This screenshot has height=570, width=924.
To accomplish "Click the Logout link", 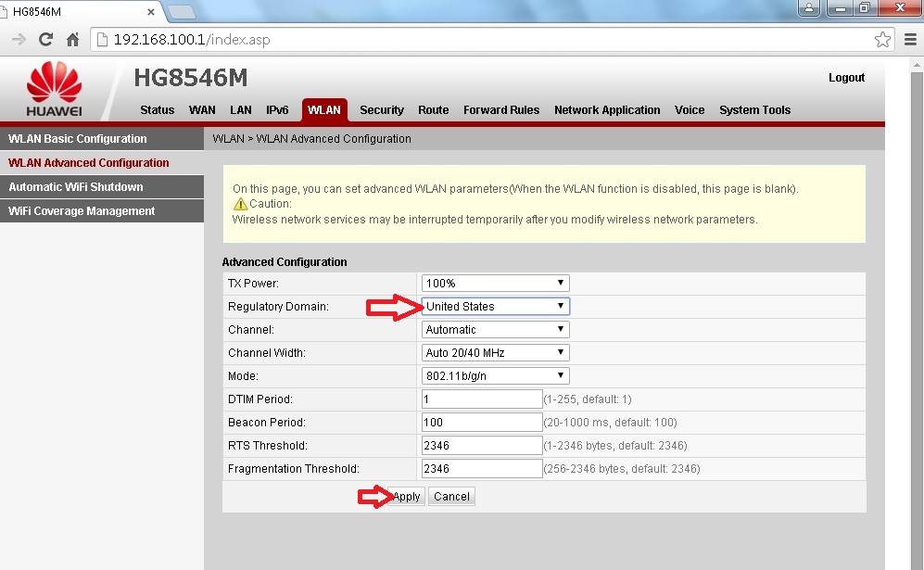I will click(846, 78).
